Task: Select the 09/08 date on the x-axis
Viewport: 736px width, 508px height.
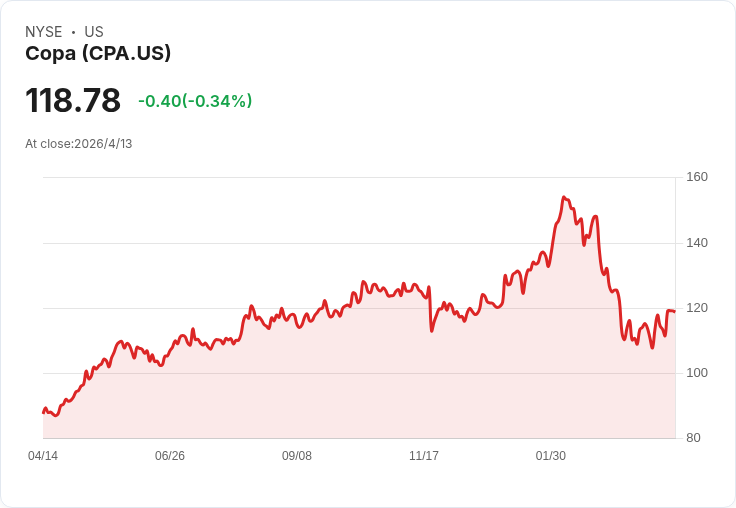Action: click(297, 456)
